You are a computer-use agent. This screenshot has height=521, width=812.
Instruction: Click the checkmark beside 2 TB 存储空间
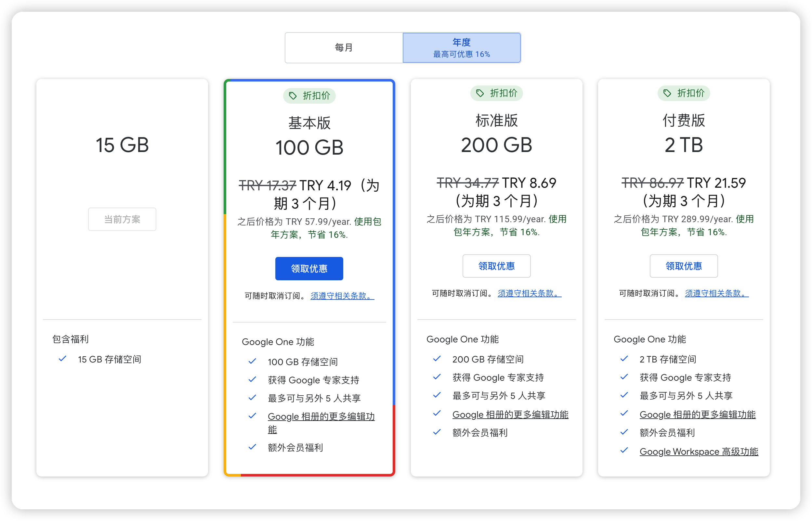[x=624, y=359]
